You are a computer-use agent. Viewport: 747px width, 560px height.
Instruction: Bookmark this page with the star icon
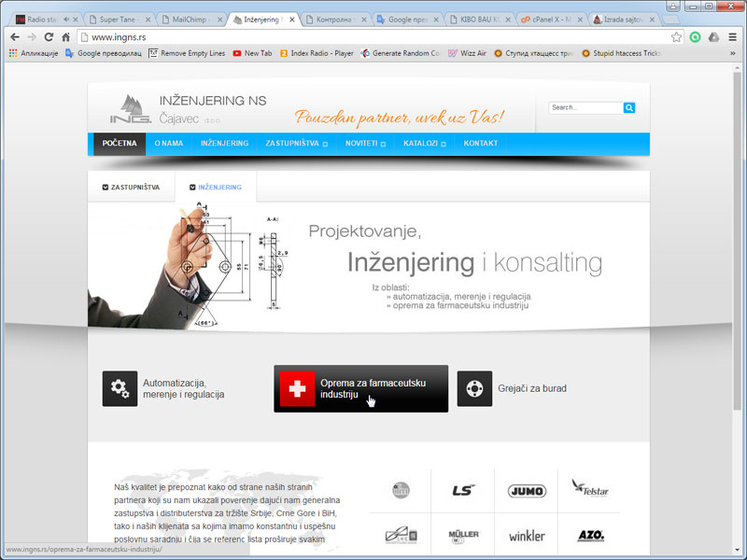(x=676, y=37)
